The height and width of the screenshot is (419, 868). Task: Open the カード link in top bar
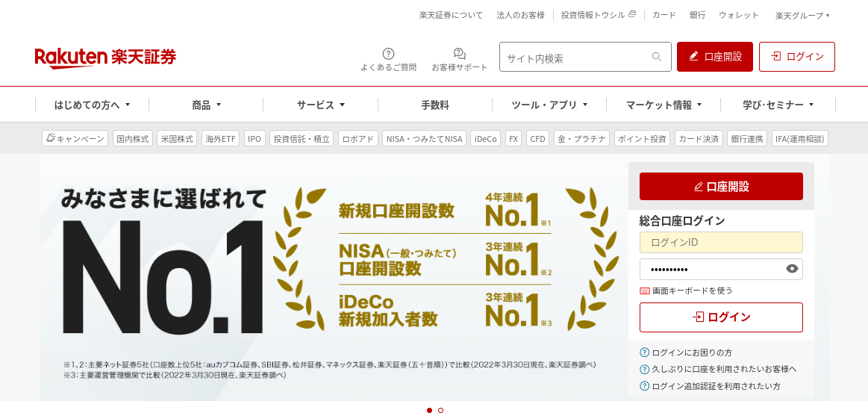pos(664,16)
